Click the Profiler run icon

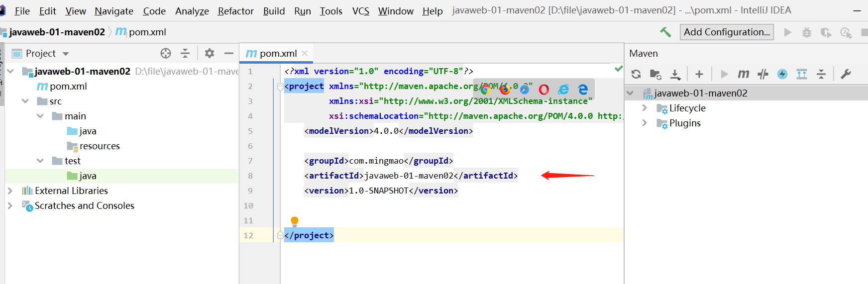click(846, 32)
